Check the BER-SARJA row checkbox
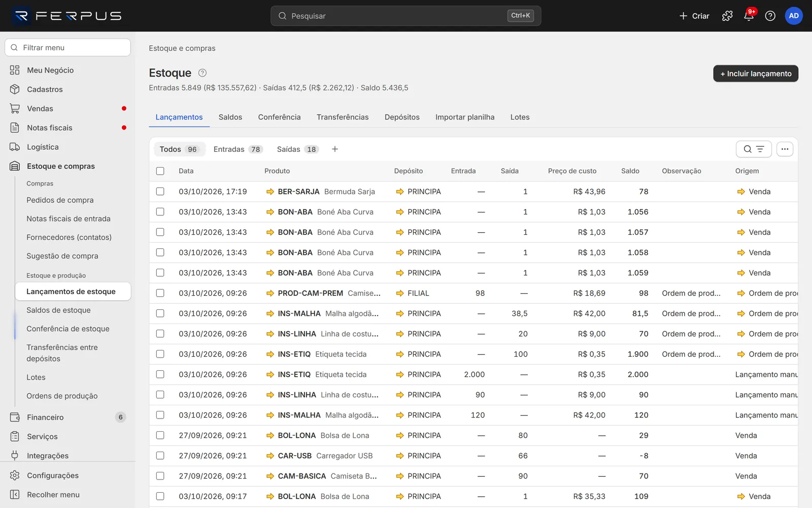Viewport: 812px width, 508px height. (160, 192)
